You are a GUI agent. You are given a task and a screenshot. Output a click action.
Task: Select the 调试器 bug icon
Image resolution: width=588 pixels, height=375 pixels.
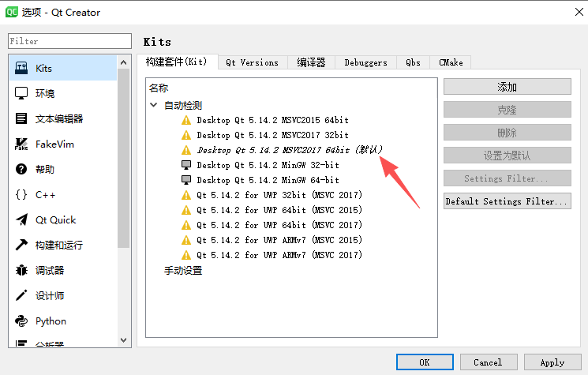point(21,270)
